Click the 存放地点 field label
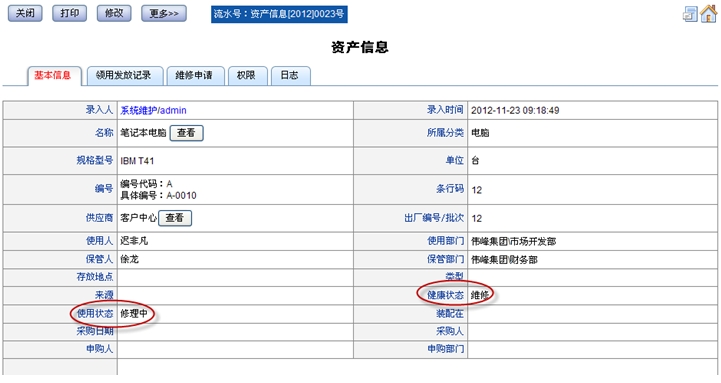Viewport: 721px width, 383px height. point(95,277)
